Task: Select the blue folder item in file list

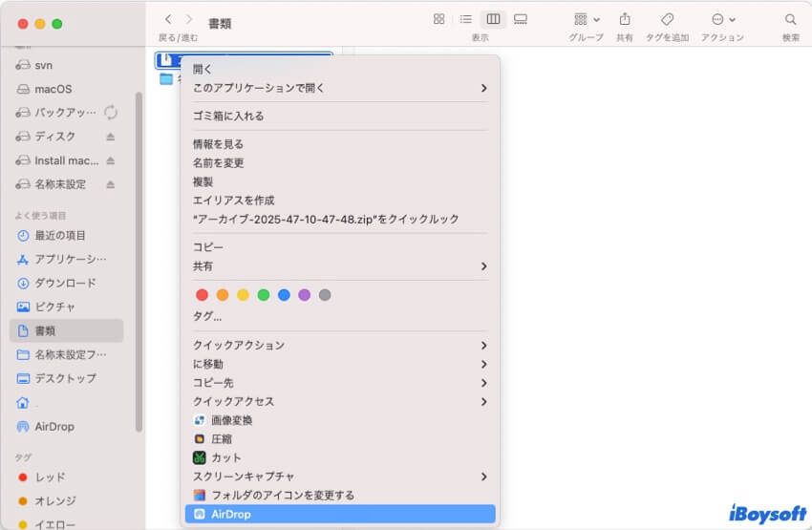Action: click(x=166, y=79)
